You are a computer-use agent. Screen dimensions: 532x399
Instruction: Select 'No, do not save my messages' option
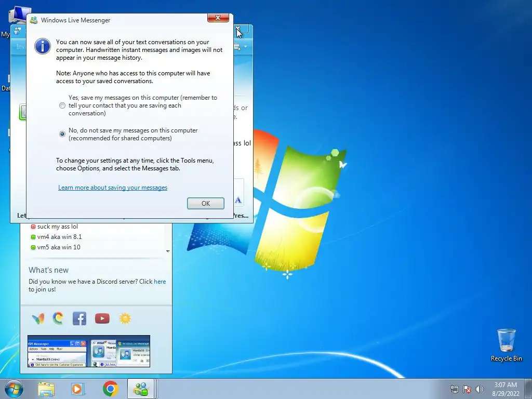tap(62, 134)
